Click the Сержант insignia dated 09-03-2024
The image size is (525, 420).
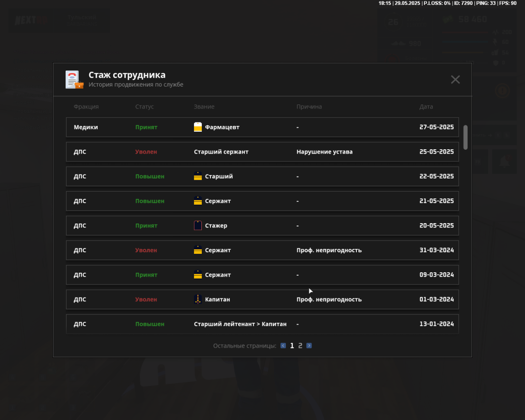(x=197, y=275)
